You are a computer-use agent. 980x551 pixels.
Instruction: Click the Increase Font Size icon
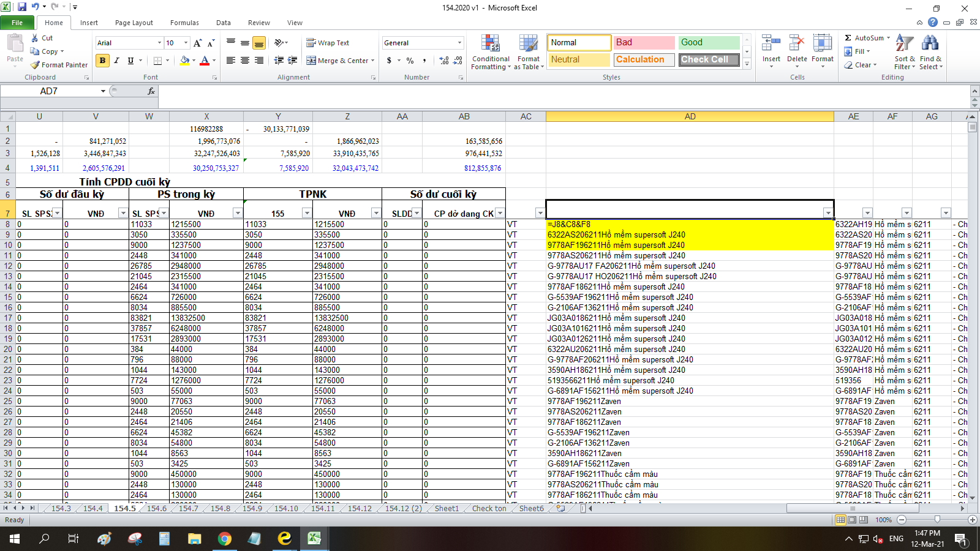(x=197, y=43)
